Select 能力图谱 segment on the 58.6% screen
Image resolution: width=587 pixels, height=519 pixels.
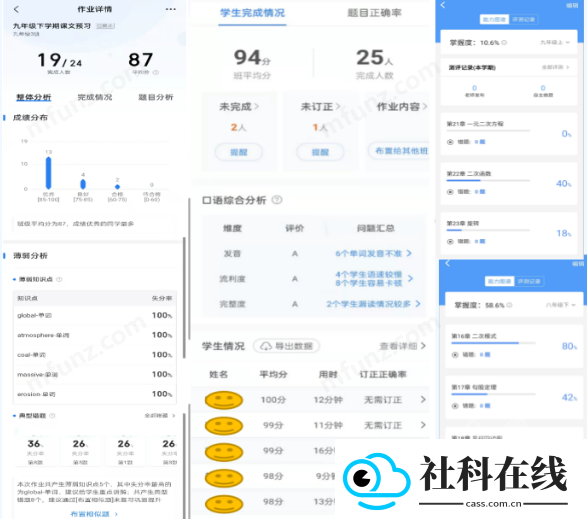coord(500,281)
